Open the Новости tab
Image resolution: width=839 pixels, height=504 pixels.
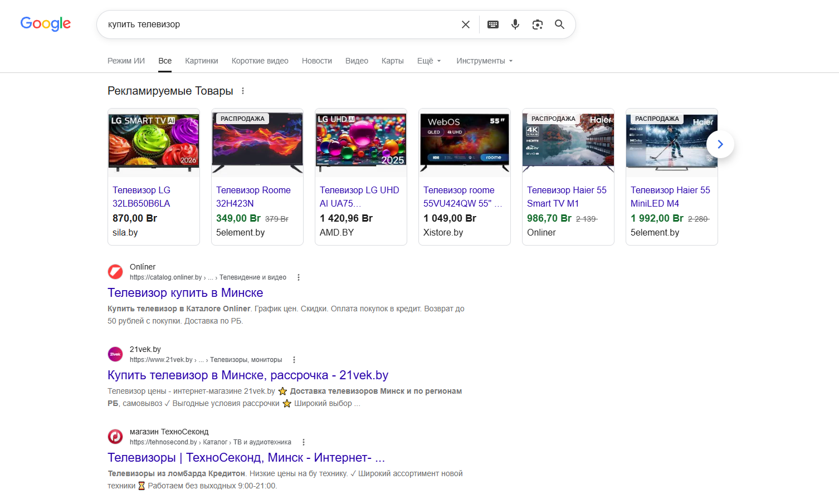317,61
